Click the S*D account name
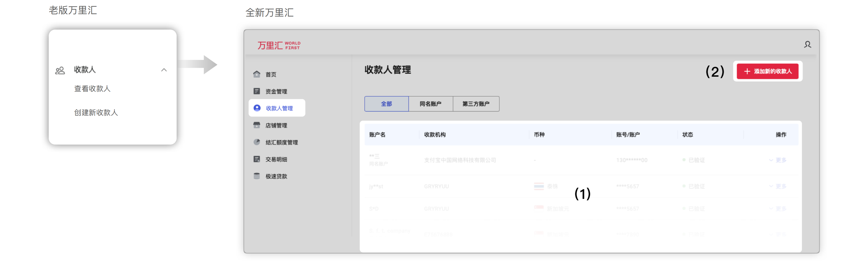The height and width of the screenshot is (277, 868). tap(374, 209)
